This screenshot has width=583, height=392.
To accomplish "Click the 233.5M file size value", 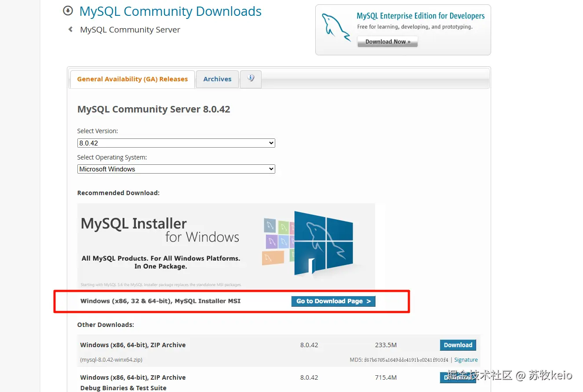I will [386, 345].
